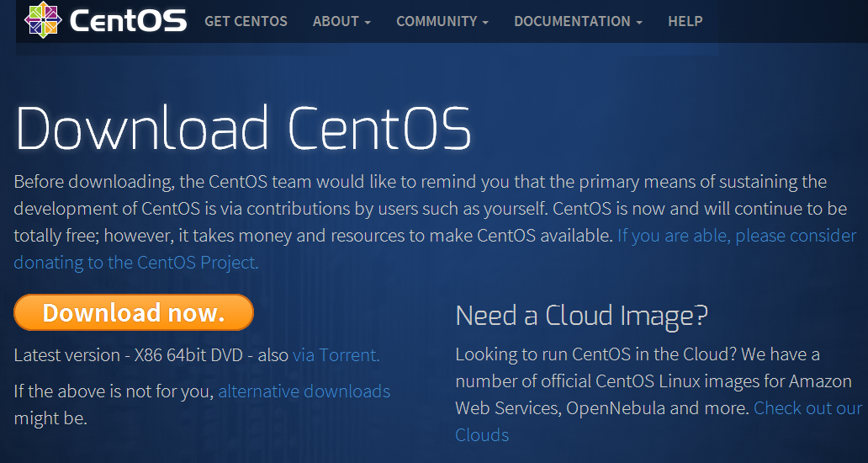Follow the Check out our Clouds link
868x463 pixels.
pos(807,408)
